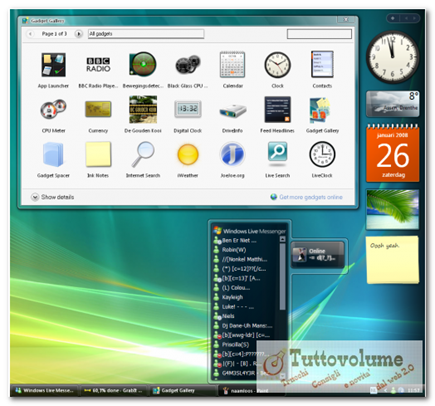This screenshot has height=406, width=435.
Task: Choose the CPU Meter gadget
Action: pos(53,109)
